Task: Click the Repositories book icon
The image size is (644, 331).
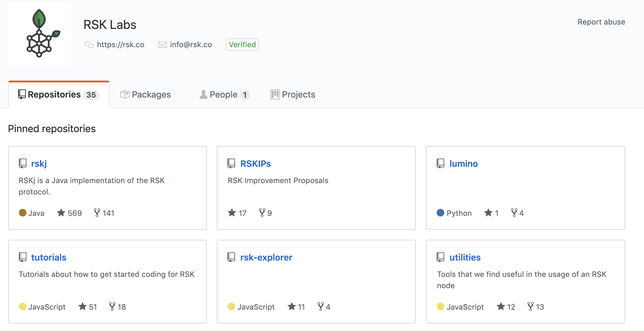Action: tap(22, 94)
